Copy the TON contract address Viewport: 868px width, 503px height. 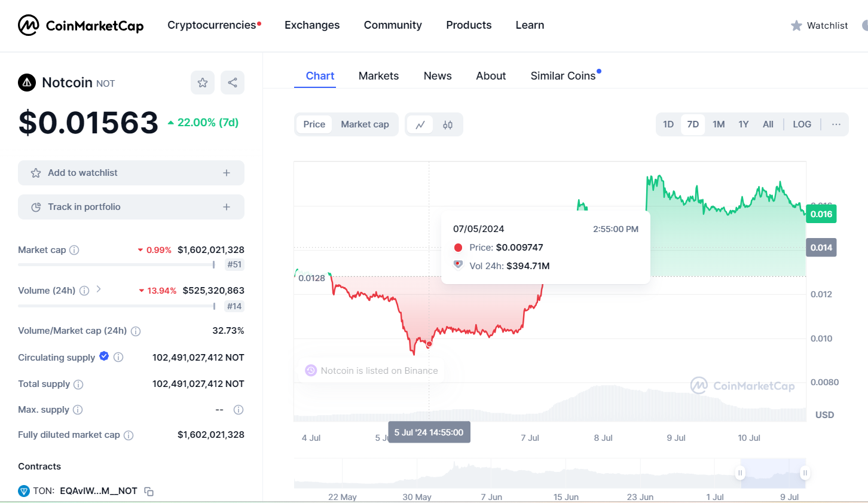148,490
